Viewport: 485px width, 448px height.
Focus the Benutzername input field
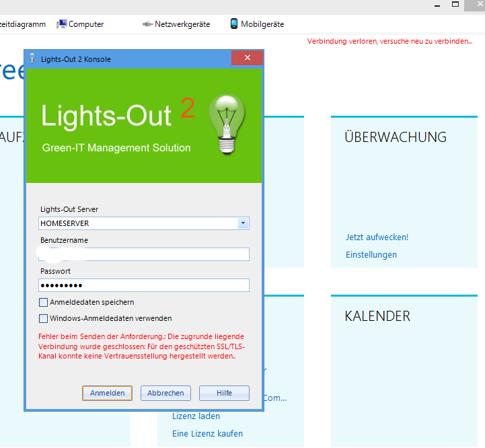(x=144, y=254)
